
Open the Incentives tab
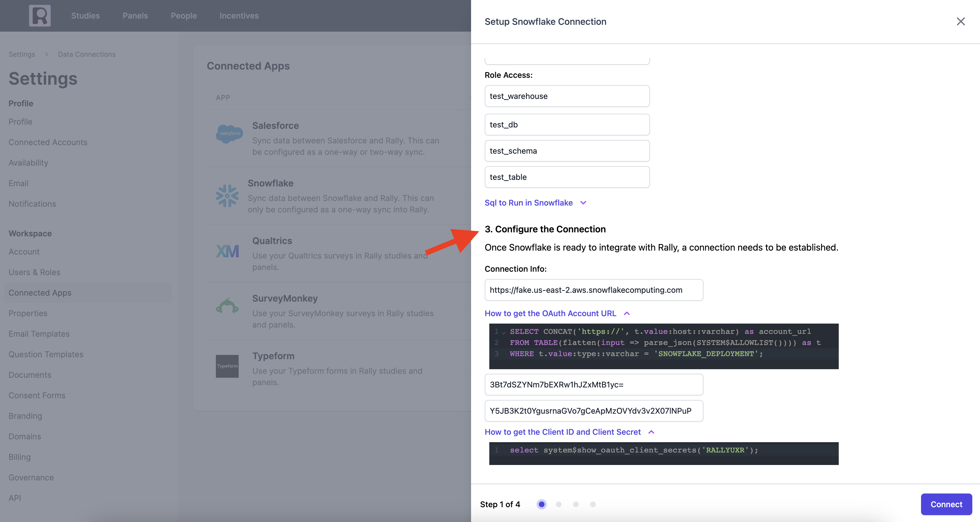239,16
